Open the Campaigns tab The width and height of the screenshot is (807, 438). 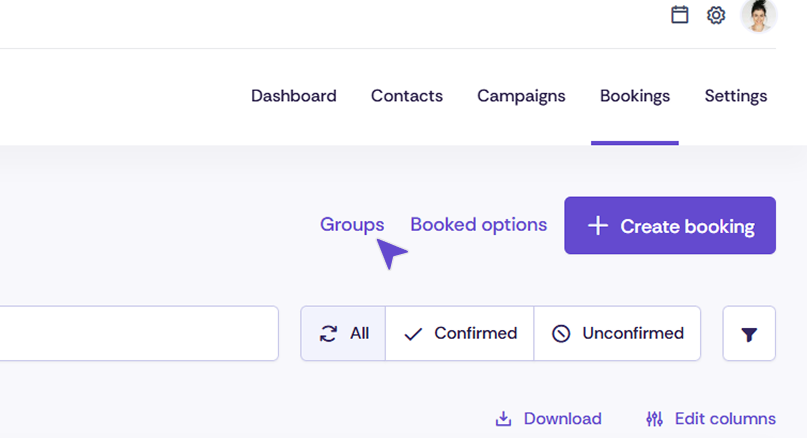pyautogui.click(x=521, y=96)
